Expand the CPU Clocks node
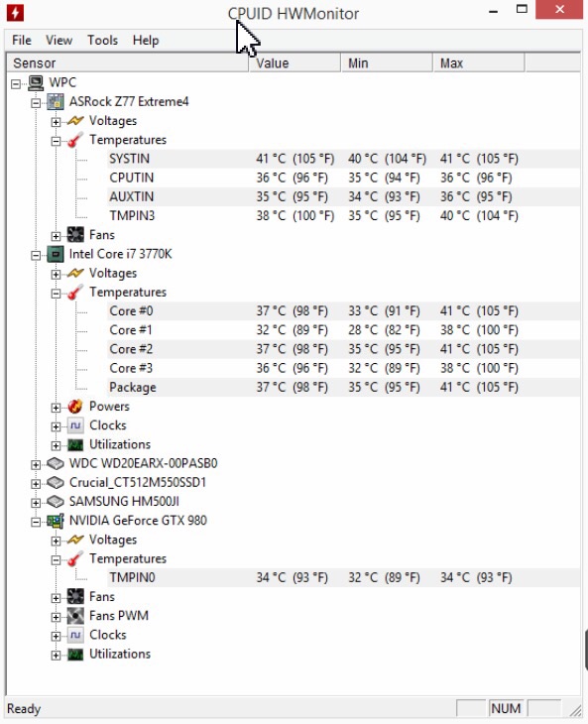This screenshot has width=588, height=724. (x=56, y=426)
